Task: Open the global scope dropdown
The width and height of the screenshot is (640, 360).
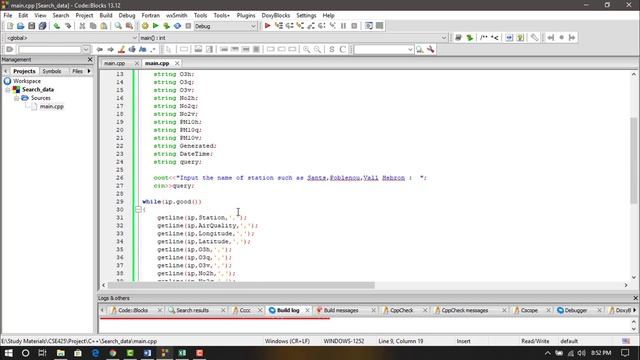Action: 134,38
